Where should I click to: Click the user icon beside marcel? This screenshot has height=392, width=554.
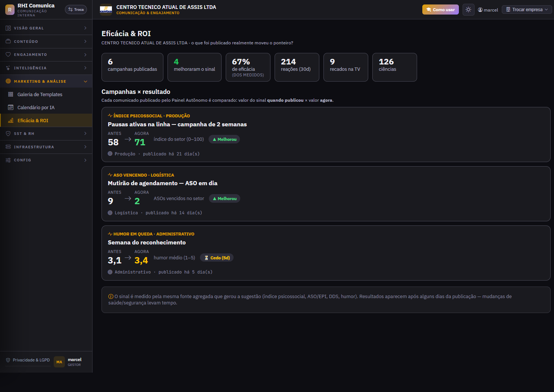pos(480,10)
